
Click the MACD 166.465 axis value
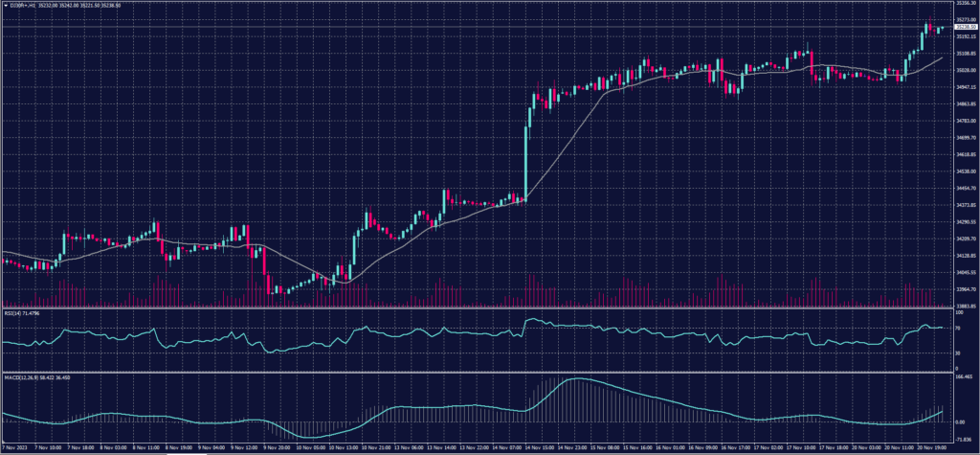[962, 377]
